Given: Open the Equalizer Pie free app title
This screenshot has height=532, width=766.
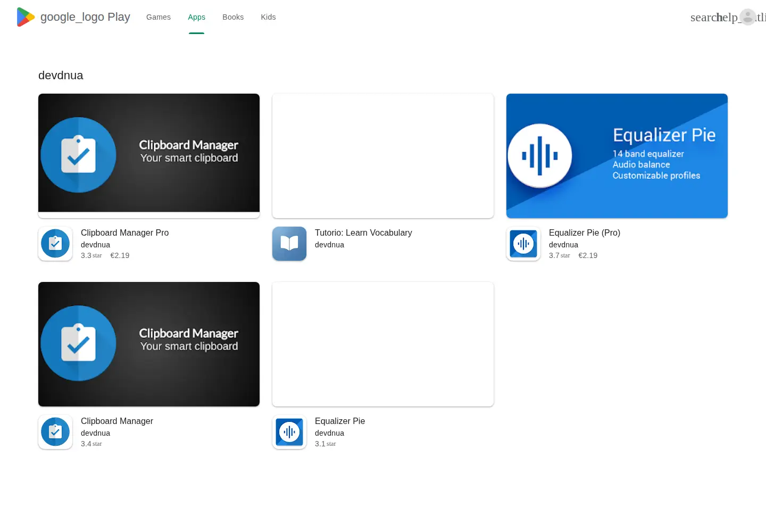Looking at the screenshot, I should (340, 421).
